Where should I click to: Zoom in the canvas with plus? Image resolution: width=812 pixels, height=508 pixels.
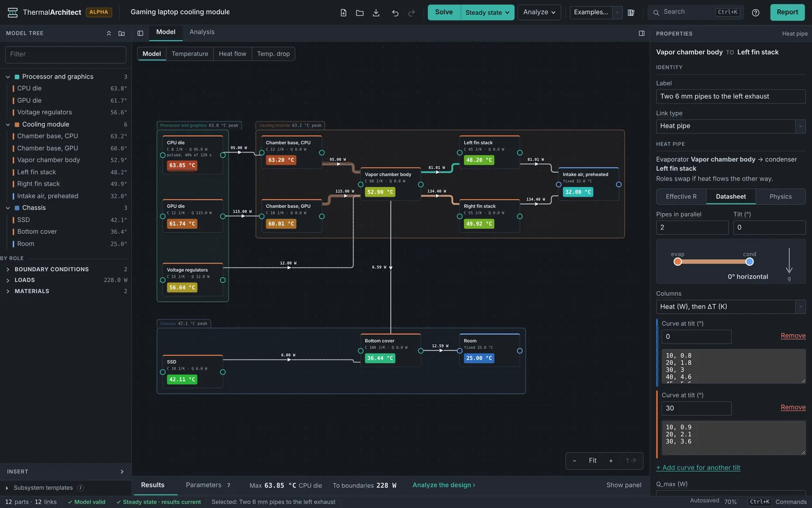(611, 461)
